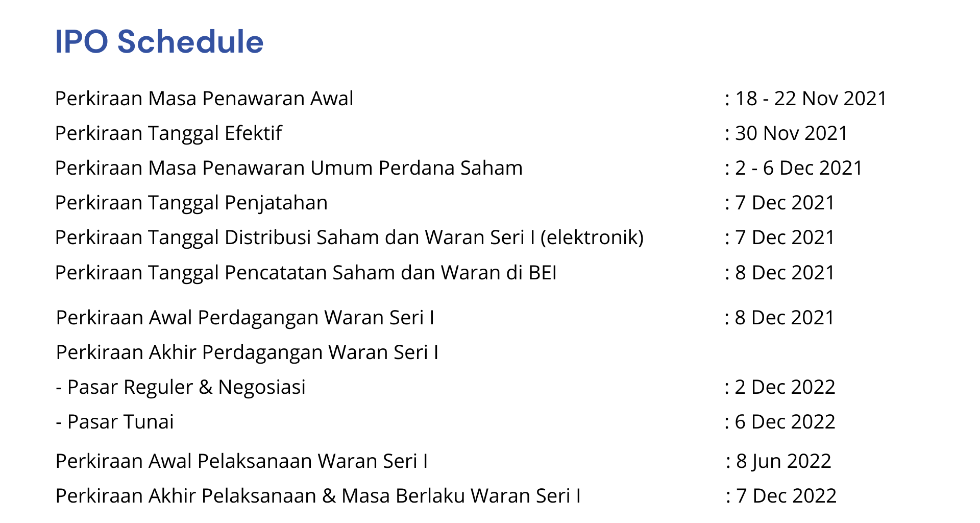Click the Pasar Tunai line
This screenshot has width=980, height=523.
(x=115, y=422)
